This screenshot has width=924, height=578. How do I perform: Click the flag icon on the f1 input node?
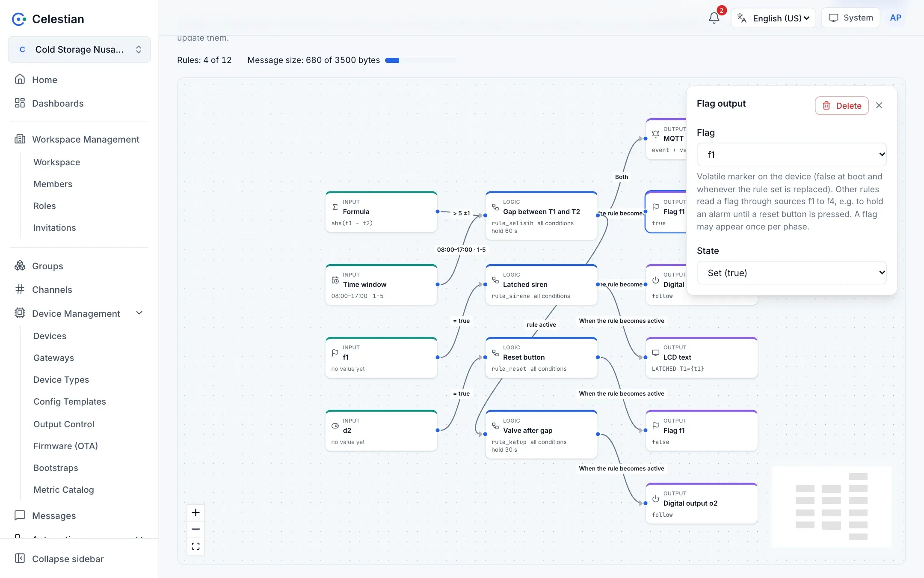(335, 353)
